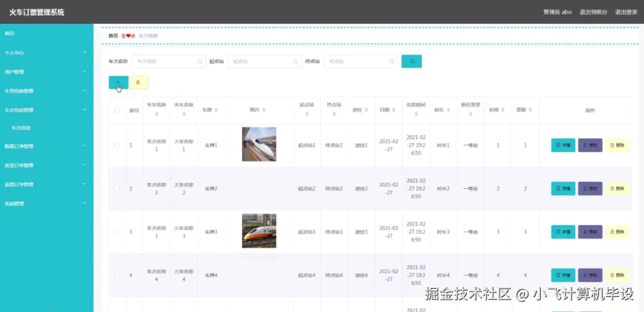
Task: Click the 车牌2 cell
Action: coord(211,189)
